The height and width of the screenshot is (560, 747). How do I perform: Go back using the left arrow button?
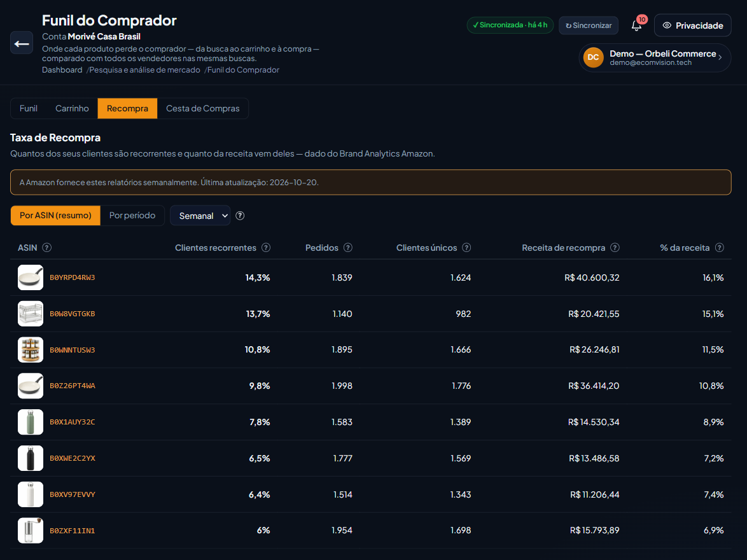22,43
